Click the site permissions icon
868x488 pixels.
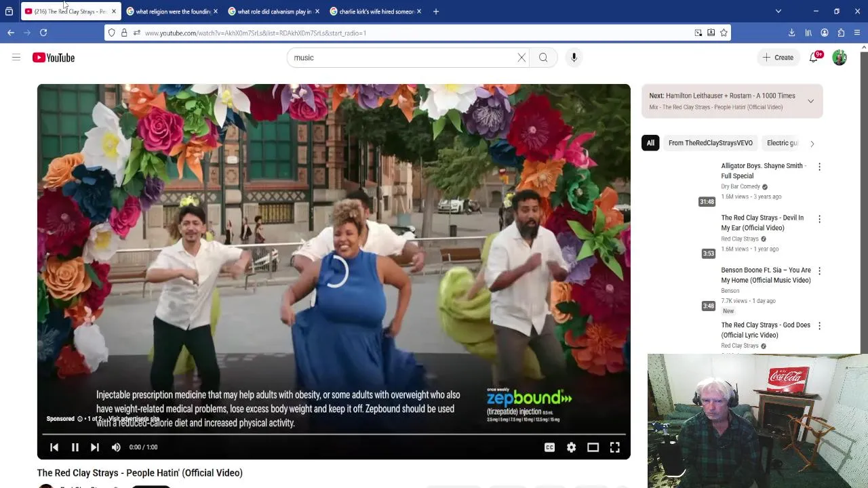[x=136, y=33]
